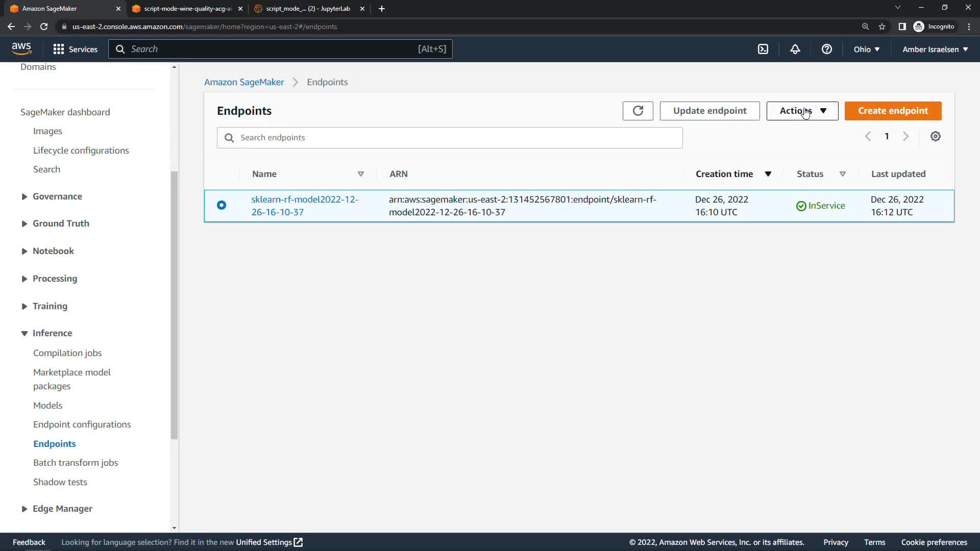Bookmark this page with star icon
The image size is (980, 551).
881,27
